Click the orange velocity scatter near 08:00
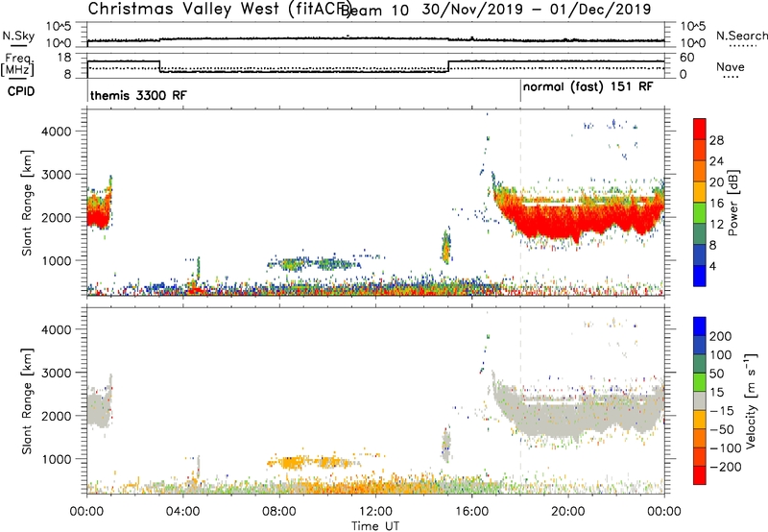Screen dimensions: 768x532 [294, 462]
